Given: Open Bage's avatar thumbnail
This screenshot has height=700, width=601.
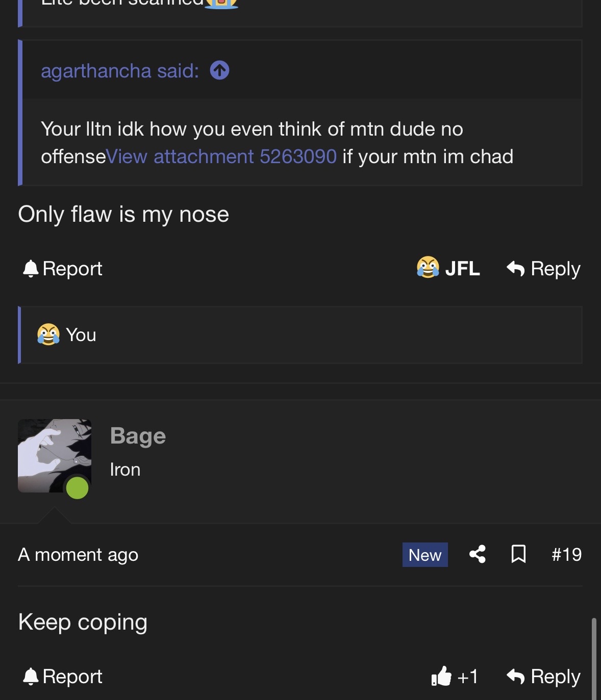Looking at the screenshot, I should [55, 456].
